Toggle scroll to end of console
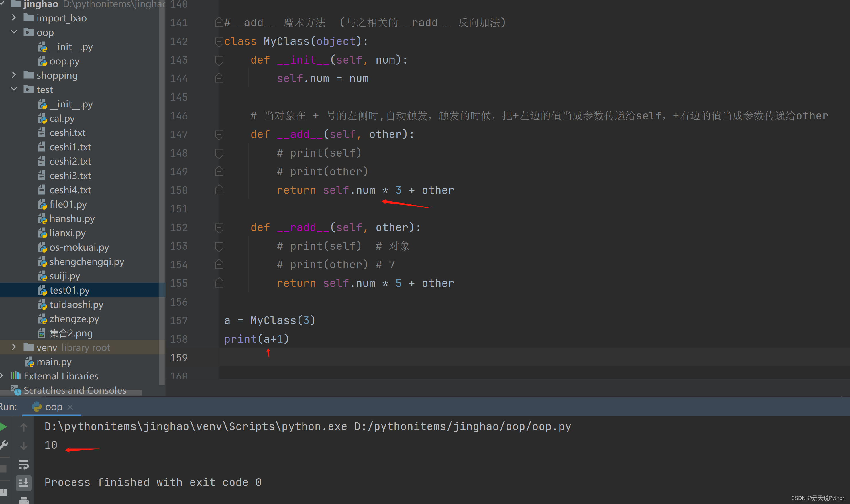 (x=24, y=483)
